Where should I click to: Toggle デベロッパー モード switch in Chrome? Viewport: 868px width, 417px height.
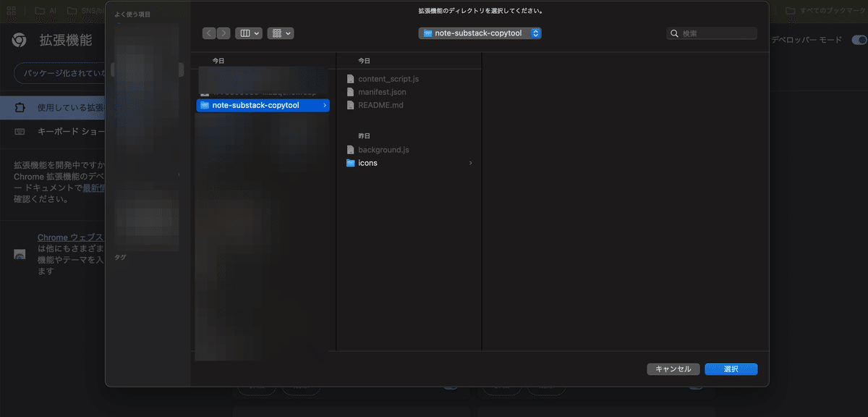point(859,40)
